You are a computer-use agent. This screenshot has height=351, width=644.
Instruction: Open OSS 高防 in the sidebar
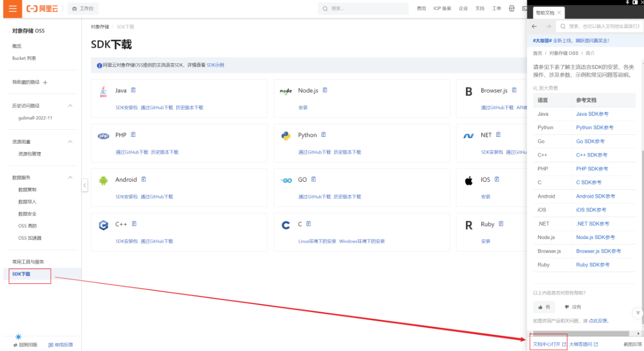[28, 226]
